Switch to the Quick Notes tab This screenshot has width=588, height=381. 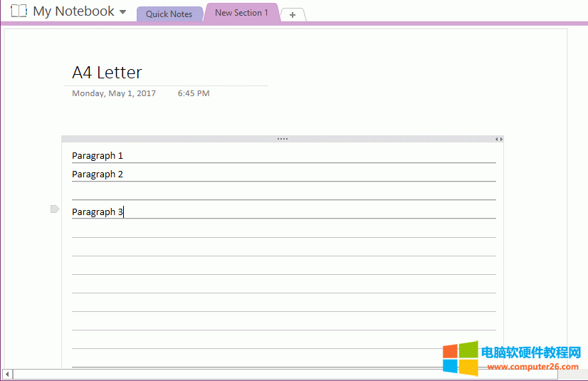pyautogui.click(x=169, y=14)
